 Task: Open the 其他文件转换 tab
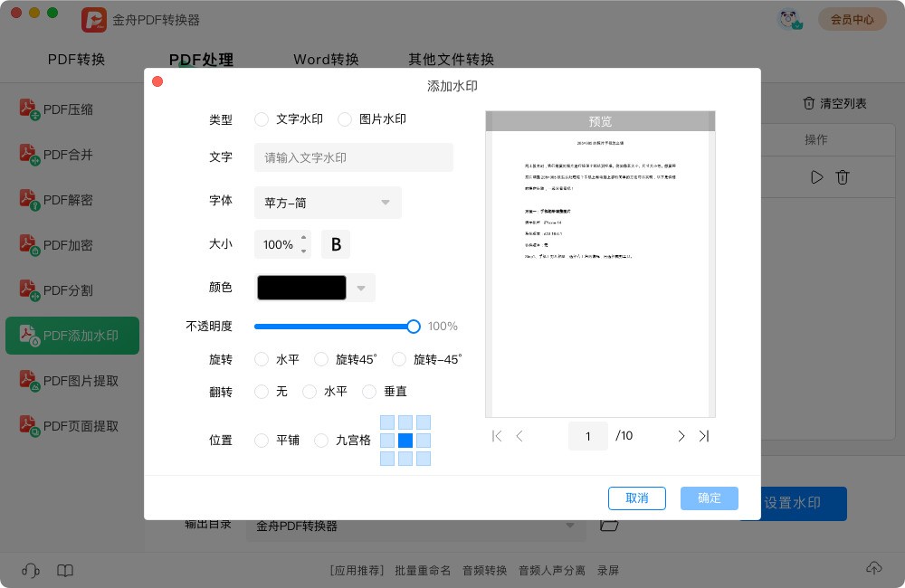(451, 60)
